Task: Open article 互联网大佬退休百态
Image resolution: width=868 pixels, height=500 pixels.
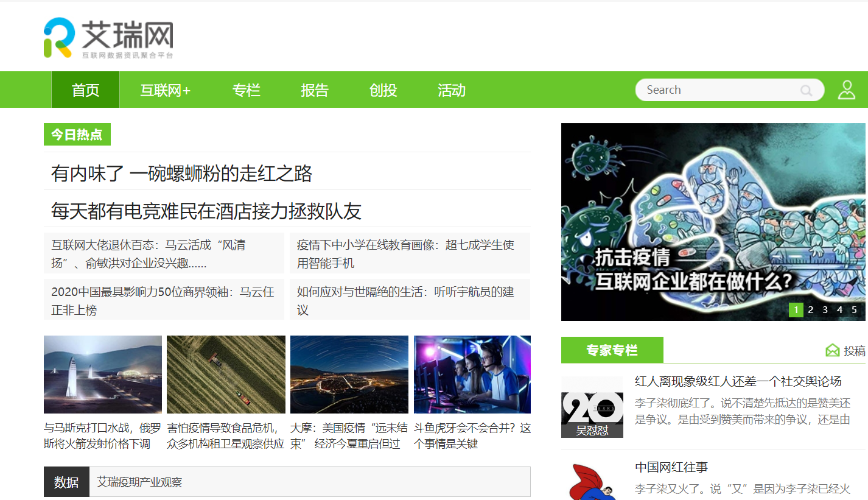Action: pos(164,253)
